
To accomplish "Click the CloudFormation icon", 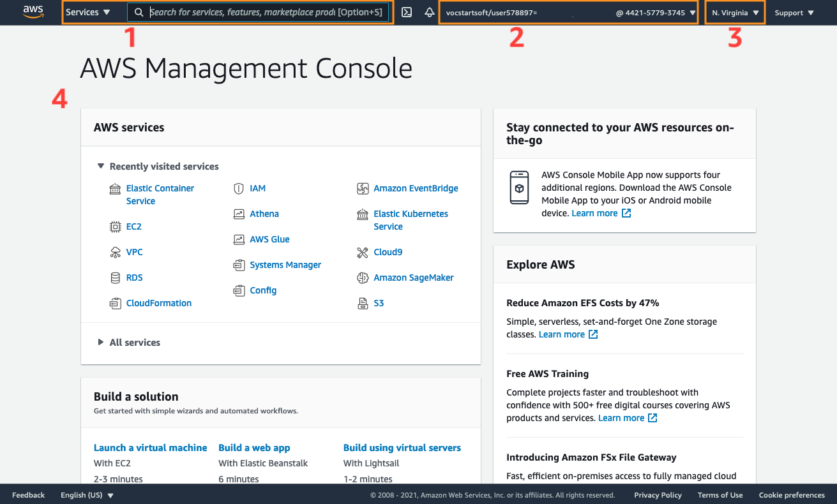I will [115, 303].
